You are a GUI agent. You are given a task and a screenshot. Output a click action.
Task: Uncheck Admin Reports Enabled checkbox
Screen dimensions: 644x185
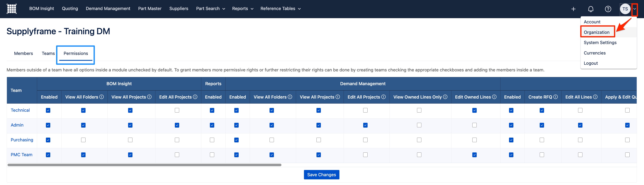212,125
